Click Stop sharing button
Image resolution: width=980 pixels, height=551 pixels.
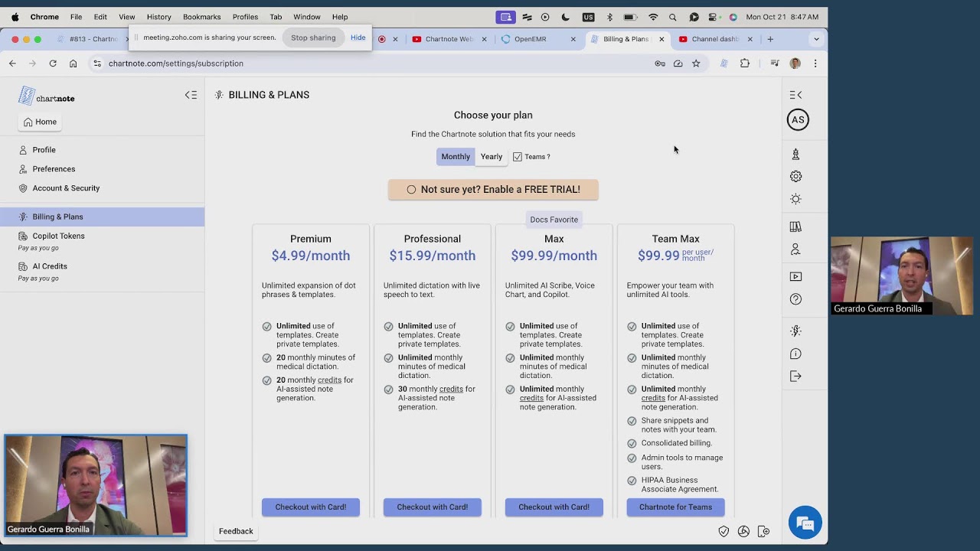[x=313, y=37]
